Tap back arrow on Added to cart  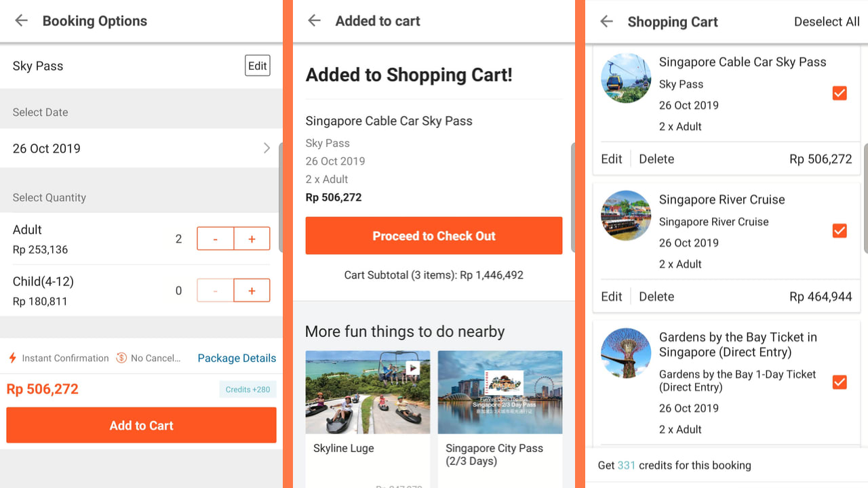(314, 20)
